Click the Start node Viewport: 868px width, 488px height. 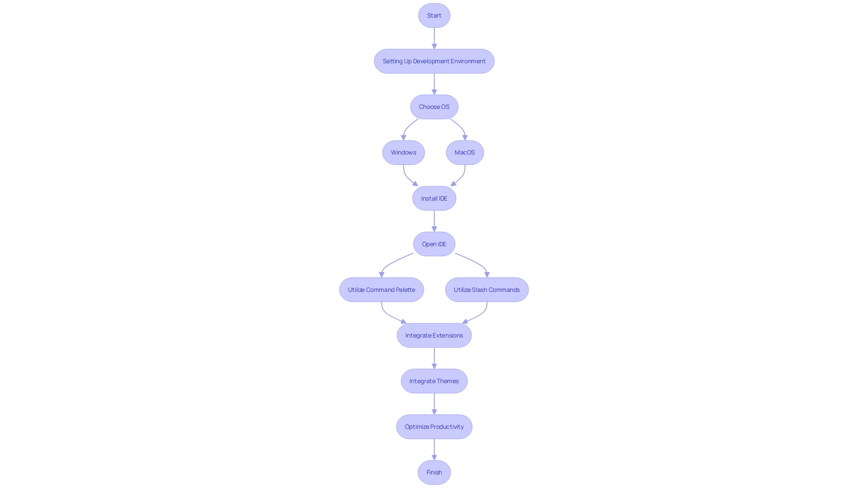click(x=434, y=15)
